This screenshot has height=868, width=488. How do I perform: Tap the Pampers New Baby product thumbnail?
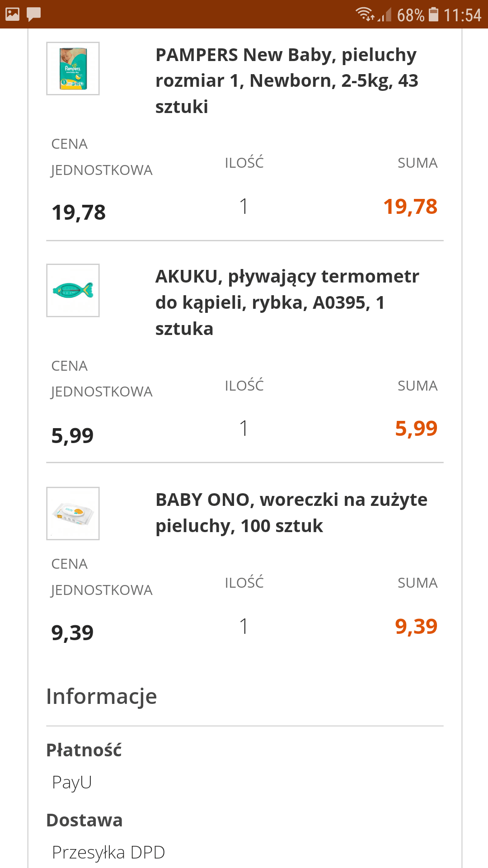[73, 69]
